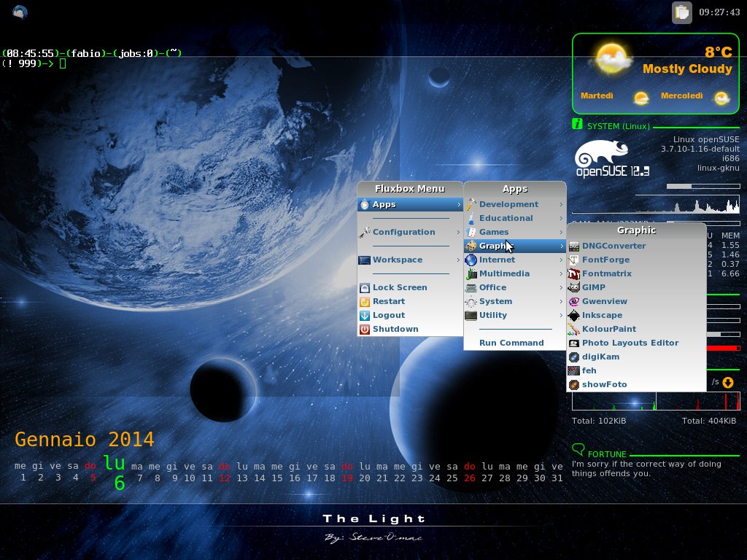The height and width of the screenshot is (560, 747).
Task: Select Run Command in Apps menu
Action: pyautogui.click(x=515, y=343)
